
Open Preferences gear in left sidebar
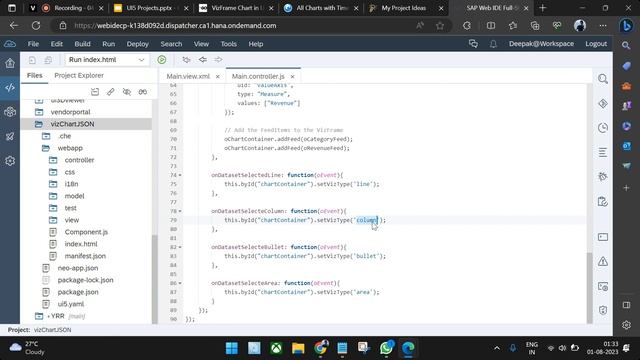[10, 161]
